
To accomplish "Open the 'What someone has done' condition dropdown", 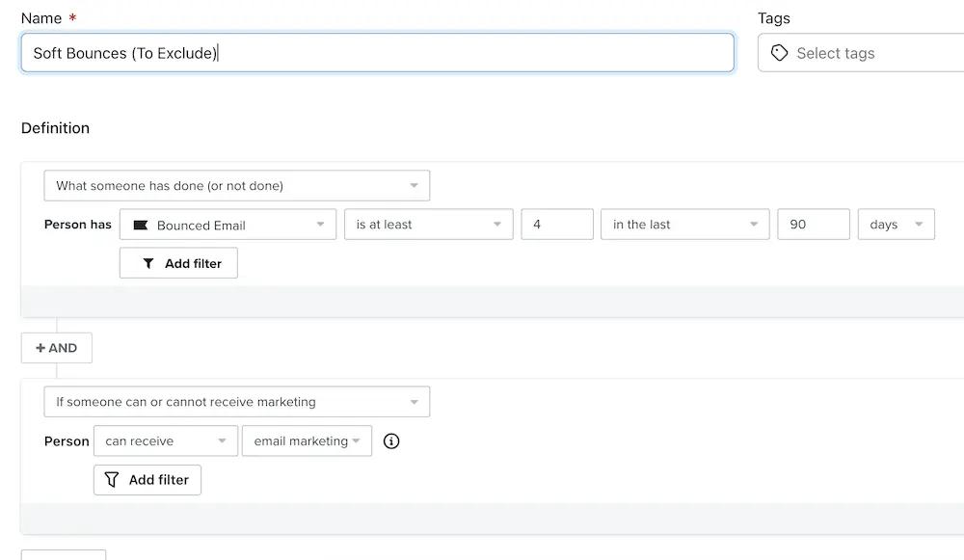I will tap(236, 185).
